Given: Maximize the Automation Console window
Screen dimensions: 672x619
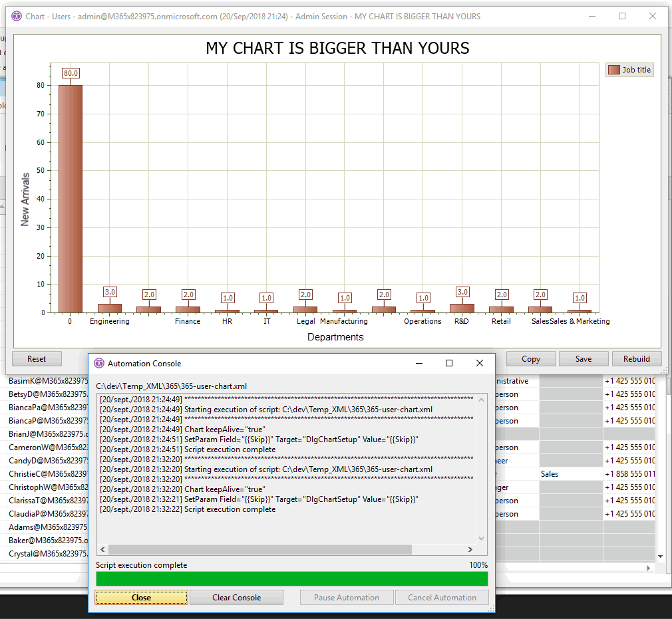Looking at the screenshot, I should 448,363.
